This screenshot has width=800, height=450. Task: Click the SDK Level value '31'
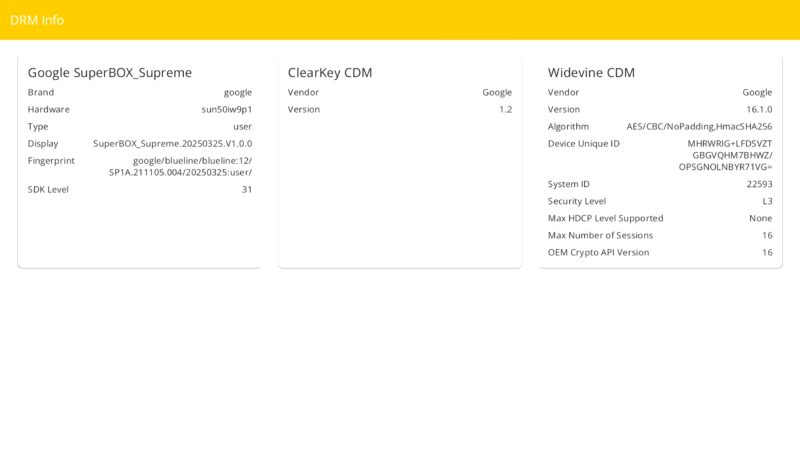247,189
